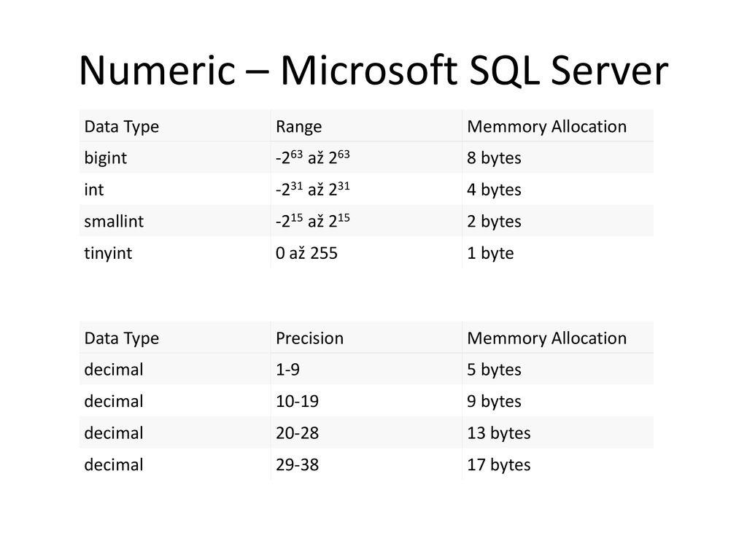Select the int data type cell
747x560 pixels.
(94, 190)
